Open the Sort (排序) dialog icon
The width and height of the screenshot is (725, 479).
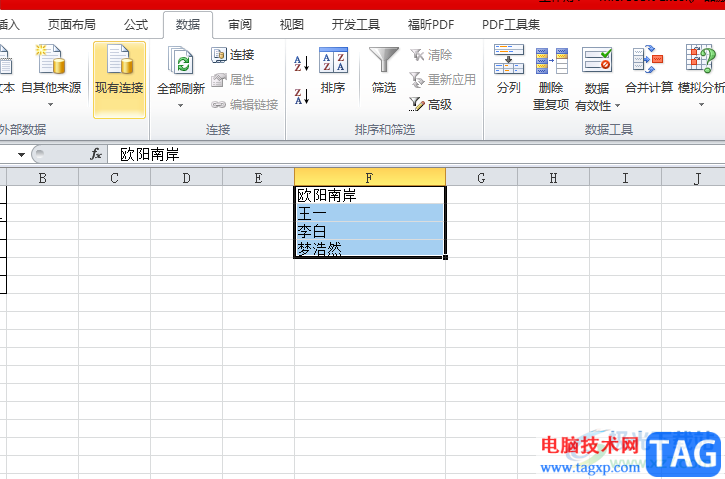point(333,60)
